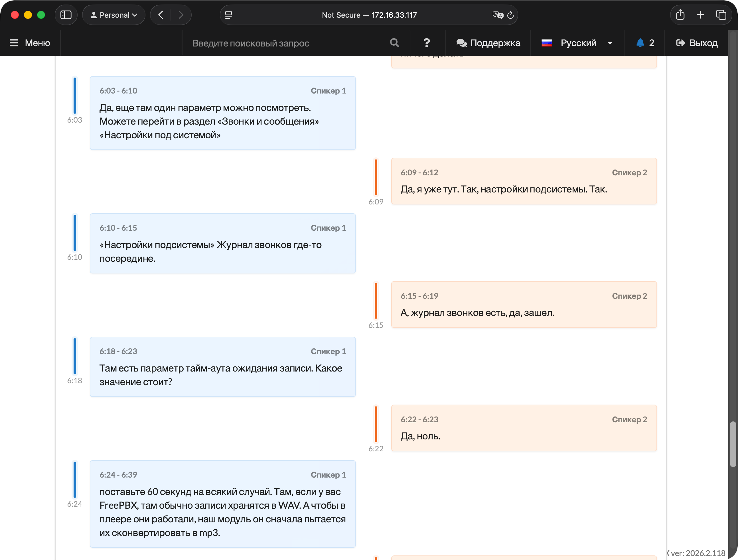Go back in browser history
This screenshot has width=738, height=560.
pos(161,15)
